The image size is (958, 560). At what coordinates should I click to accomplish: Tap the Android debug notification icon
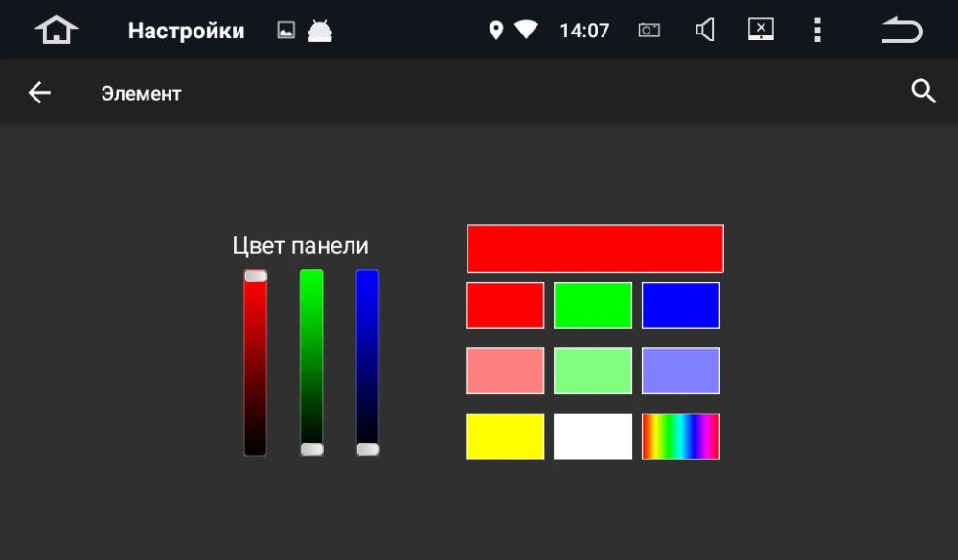click(x=319, y=31)
